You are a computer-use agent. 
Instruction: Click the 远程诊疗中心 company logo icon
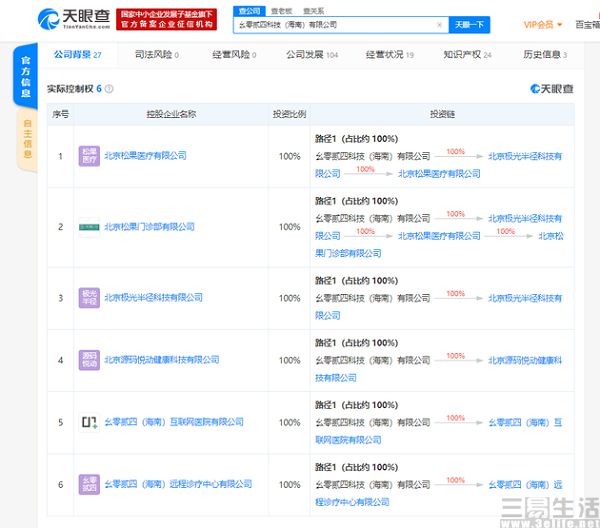pyautogui.click(x=90, y=484)
